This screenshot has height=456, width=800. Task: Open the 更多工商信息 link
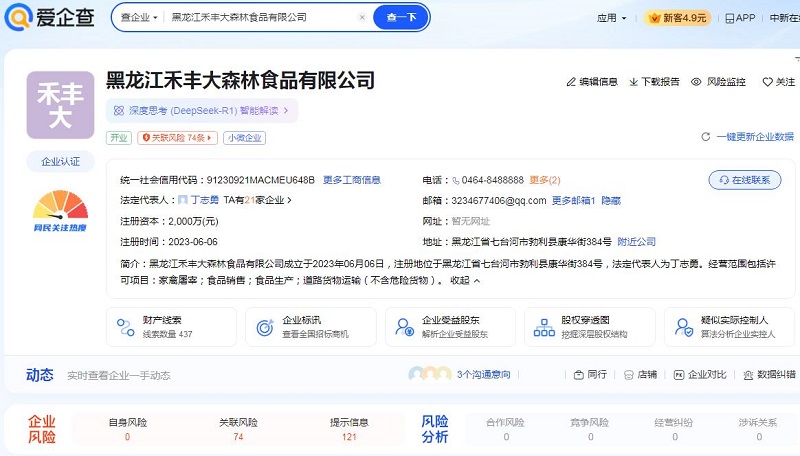[351, 180]
